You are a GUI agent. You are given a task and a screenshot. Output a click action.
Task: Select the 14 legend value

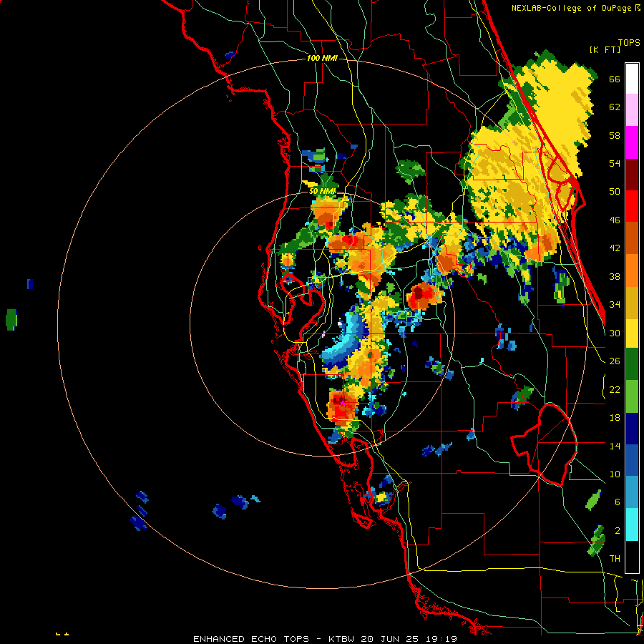615,446
